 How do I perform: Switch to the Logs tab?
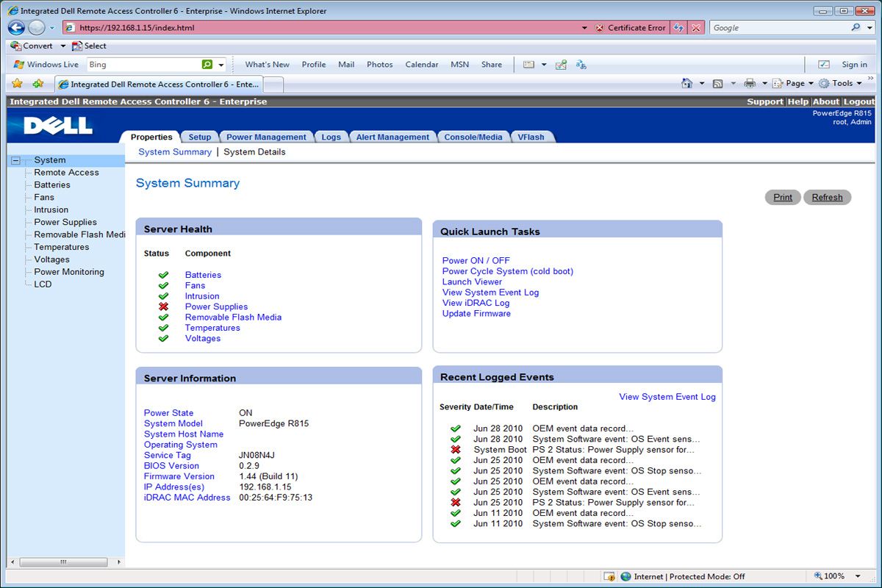331,137
